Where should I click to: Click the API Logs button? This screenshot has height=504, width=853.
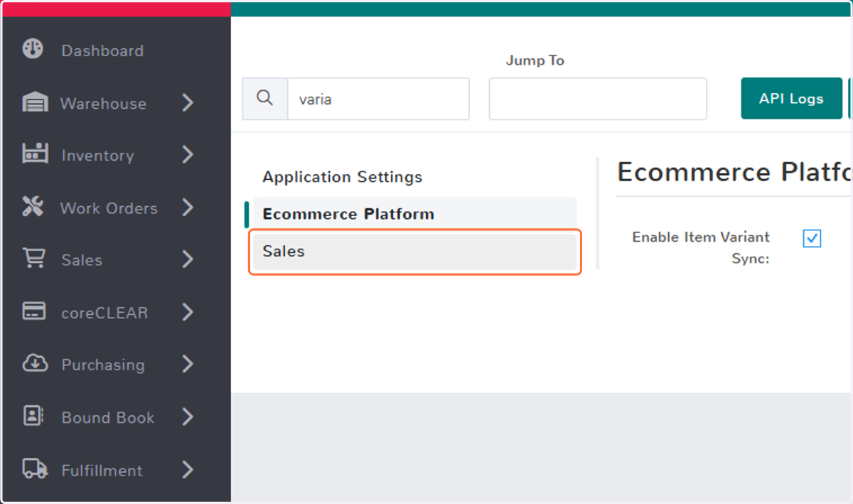(791, 99)
